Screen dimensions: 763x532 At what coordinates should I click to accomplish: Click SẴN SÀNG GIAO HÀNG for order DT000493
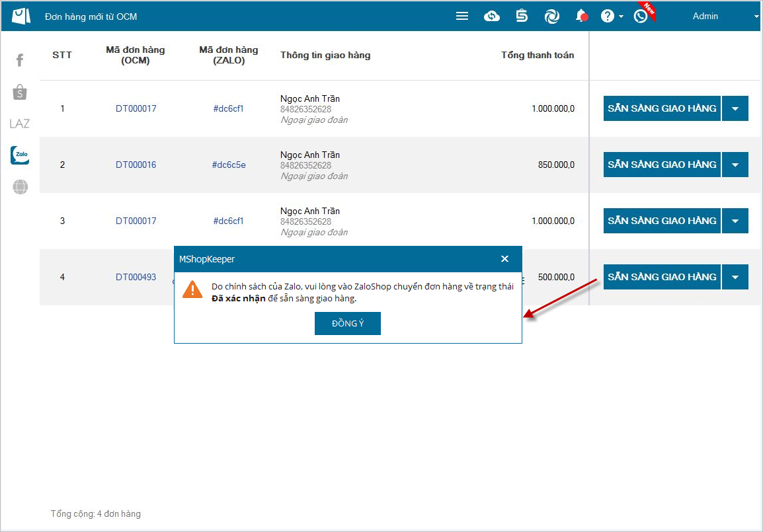pyautogui.click(x=662, y=277)
